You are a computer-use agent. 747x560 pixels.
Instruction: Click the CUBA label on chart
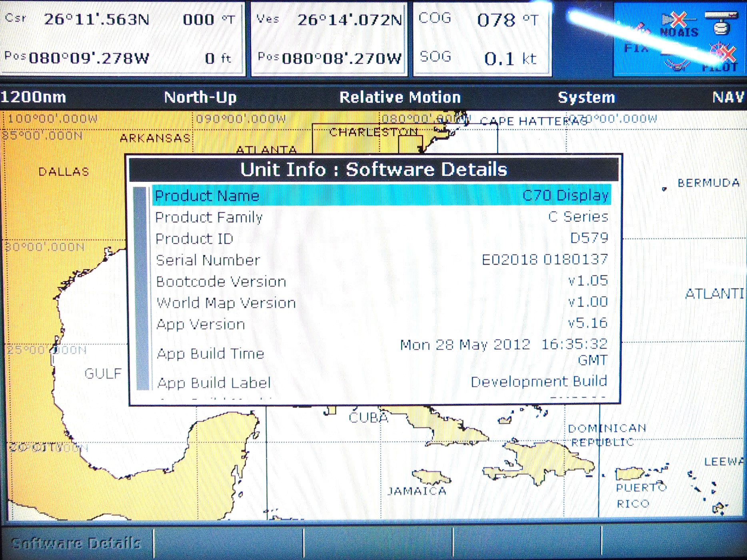coord(368,418)
